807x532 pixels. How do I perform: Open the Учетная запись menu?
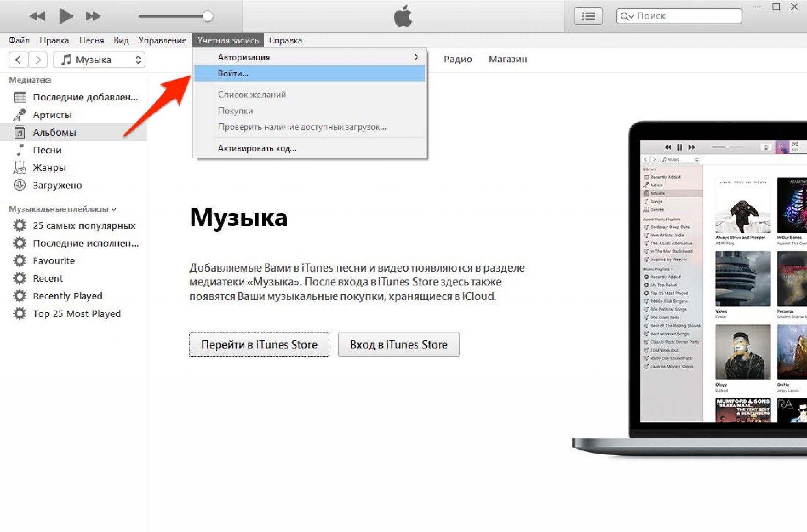tap(228, 40)
